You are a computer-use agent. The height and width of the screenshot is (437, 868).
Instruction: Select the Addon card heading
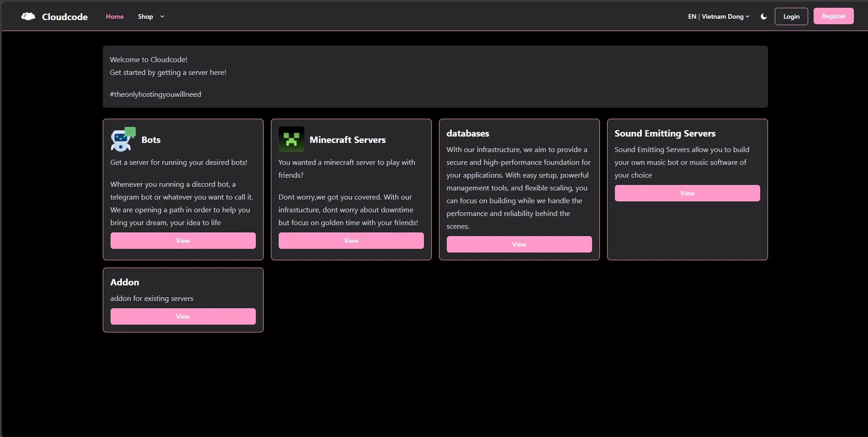125,282
